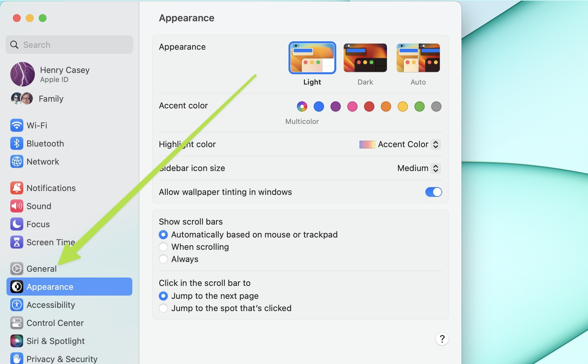Click the 'Always' show scroll bars option

[163, 259]
